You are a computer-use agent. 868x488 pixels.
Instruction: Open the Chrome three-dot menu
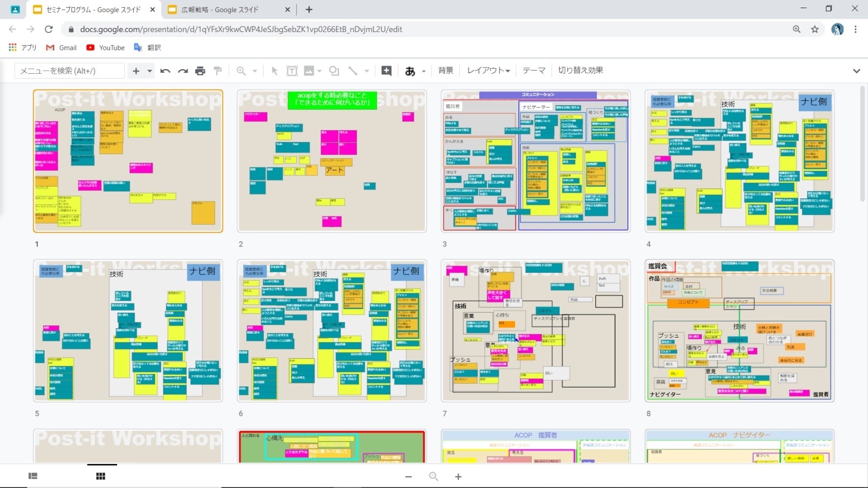pos(856,29)
